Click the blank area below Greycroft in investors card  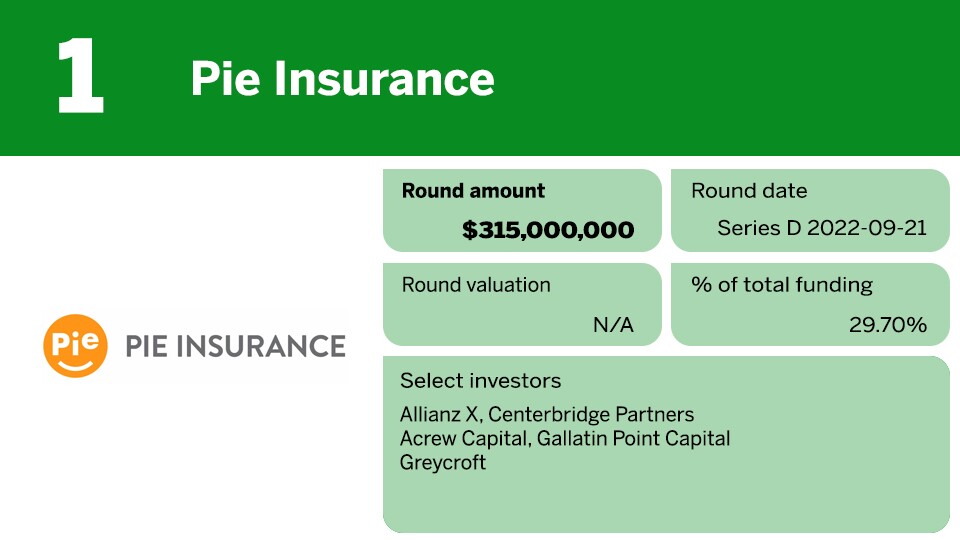tap(660, 500)
